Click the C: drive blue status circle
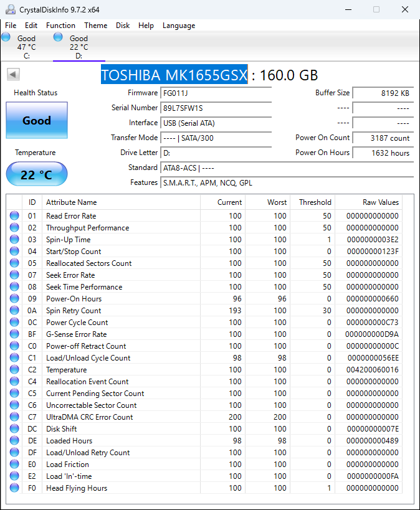 point(6,37)
